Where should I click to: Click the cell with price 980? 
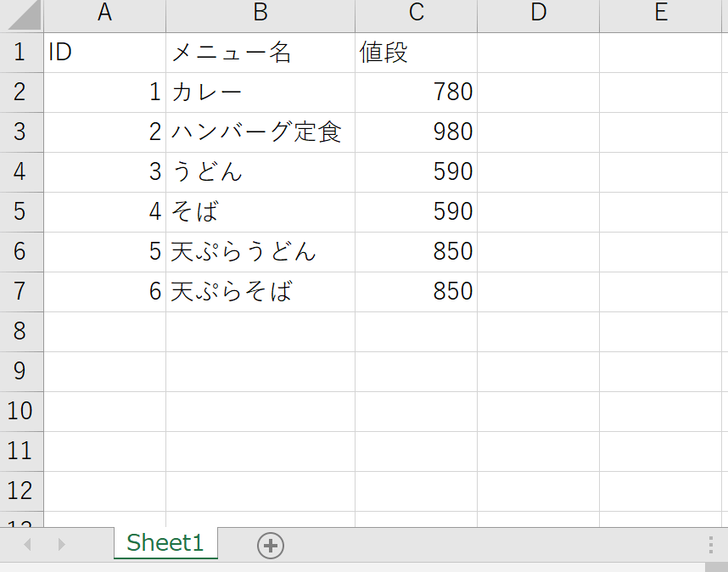pyautogui.click(x=416, y=132)
